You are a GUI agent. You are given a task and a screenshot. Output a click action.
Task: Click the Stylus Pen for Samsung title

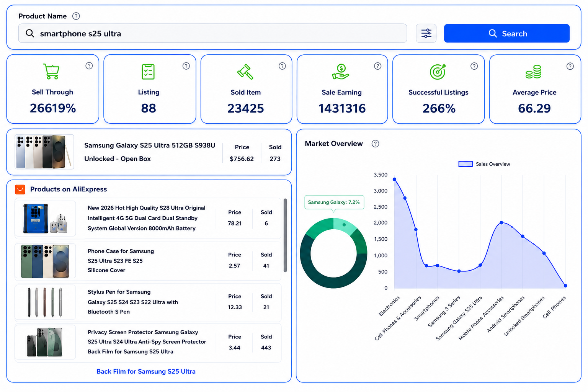133,302
